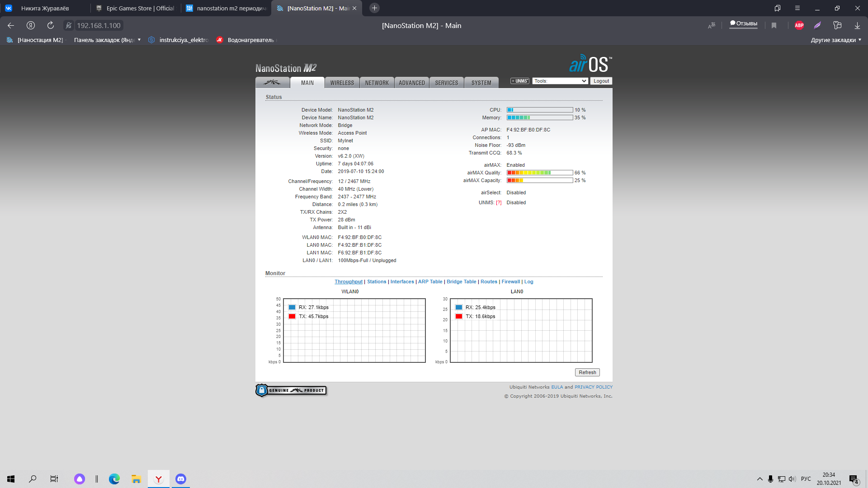The image size is (868, 488).
Task: Open the Log link
Action: pyautogui.click(x=529, y=282)
